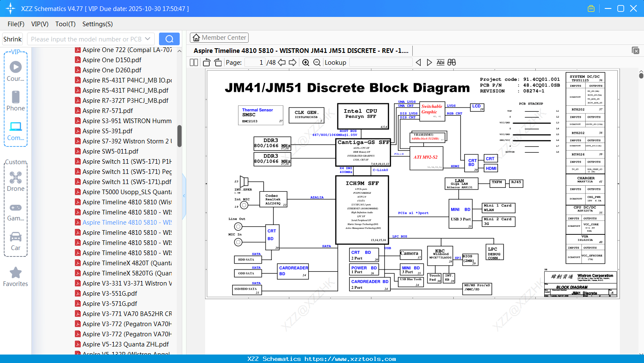Click the XZZ Schematics logo icon

click(x=11, y=8)
